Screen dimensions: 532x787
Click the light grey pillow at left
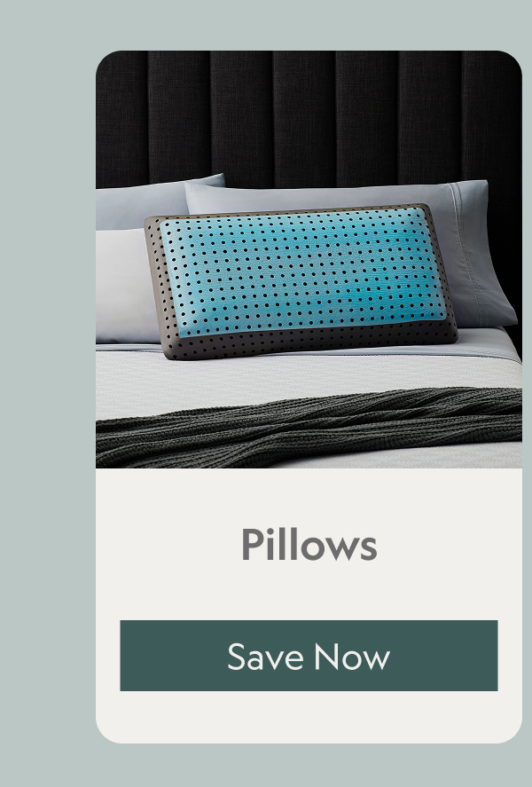pyautogui.click(x=123, y=285)
